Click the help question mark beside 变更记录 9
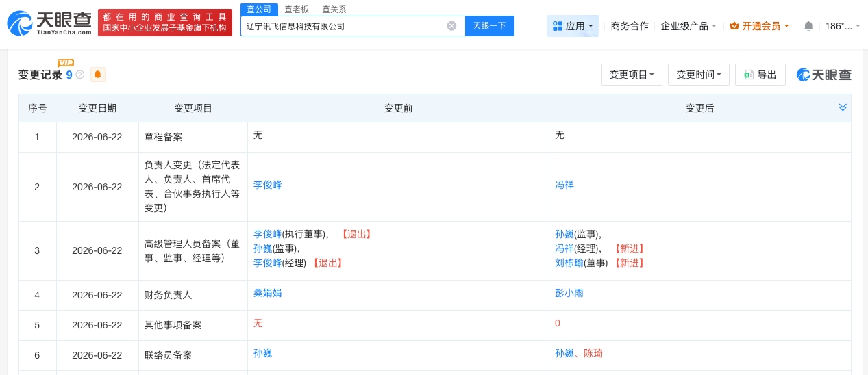Viewport: 868px width, 375px height. click(x=80, y=75)
